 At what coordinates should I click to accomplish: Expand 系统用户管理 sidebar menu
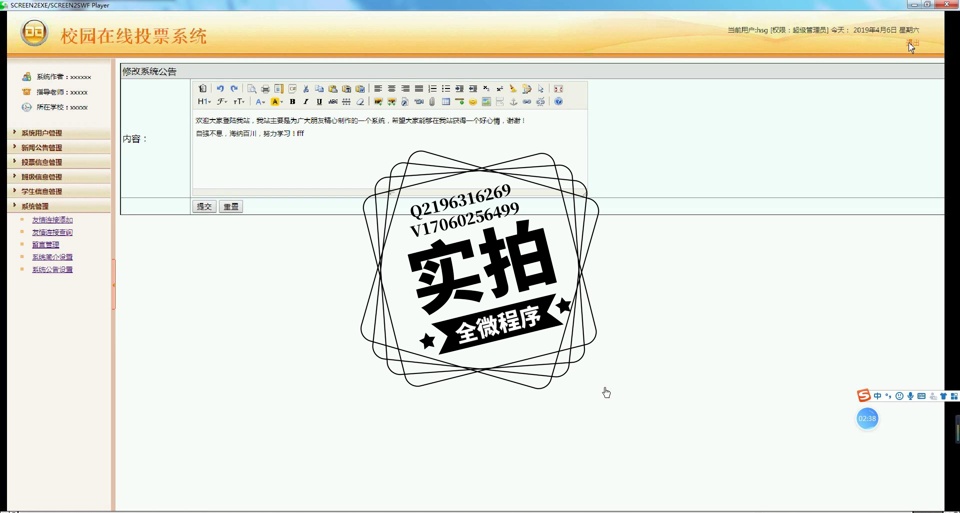pos(42,133)
